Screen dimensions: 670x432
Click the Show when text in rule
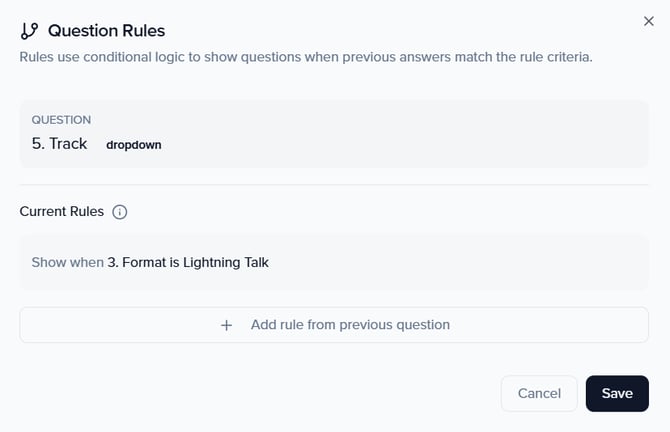click(x=67, y=263)
